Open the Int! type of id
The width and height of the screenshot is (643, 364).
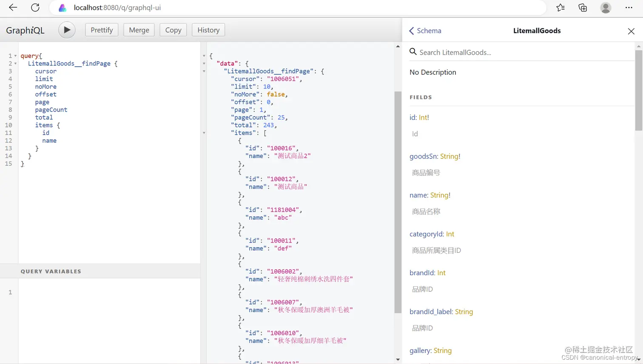click(424, 117)
